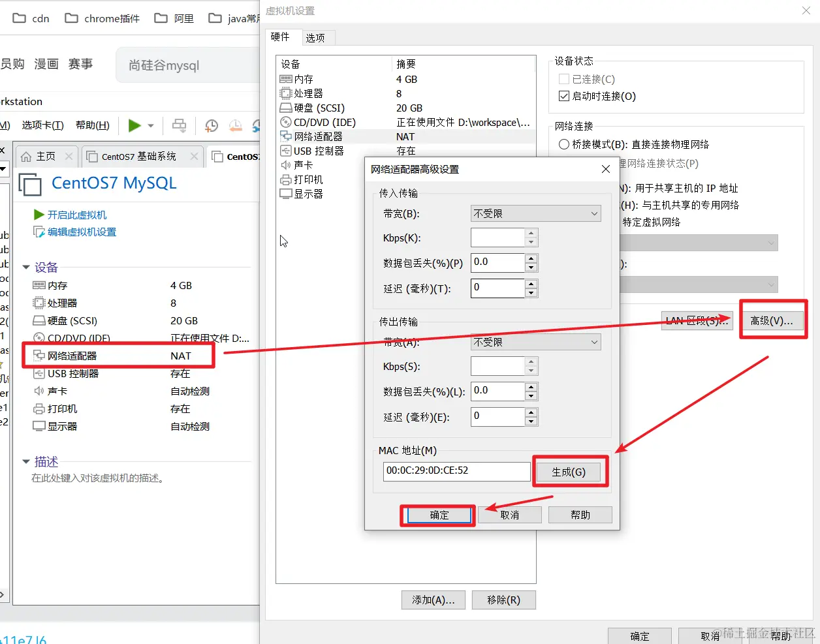Image resolution: width=820 pixels, height=644 pixels.
Task: Switch to CentOS7 基础系统 tab
Action: [138, 157]
